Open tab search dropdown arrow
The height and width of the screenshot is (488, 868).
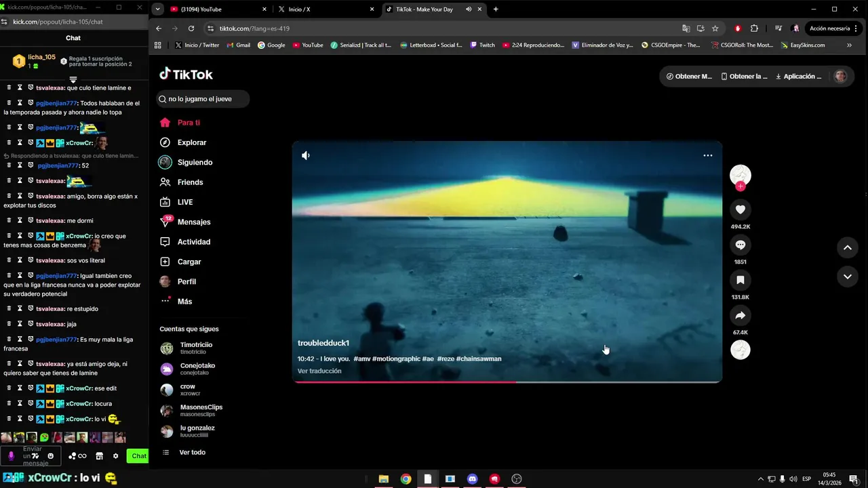pos(157,9)
